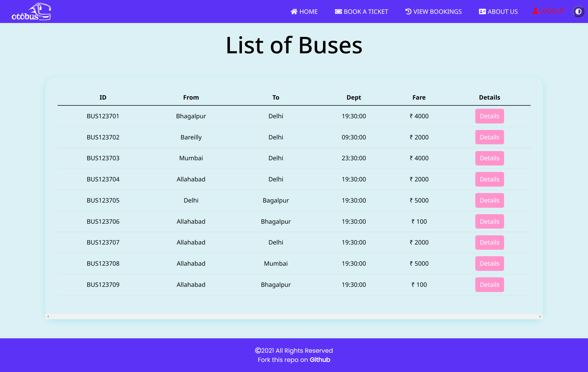Toggle dark mode with the half-circle button
588x372 pixels.
(578, 12)
